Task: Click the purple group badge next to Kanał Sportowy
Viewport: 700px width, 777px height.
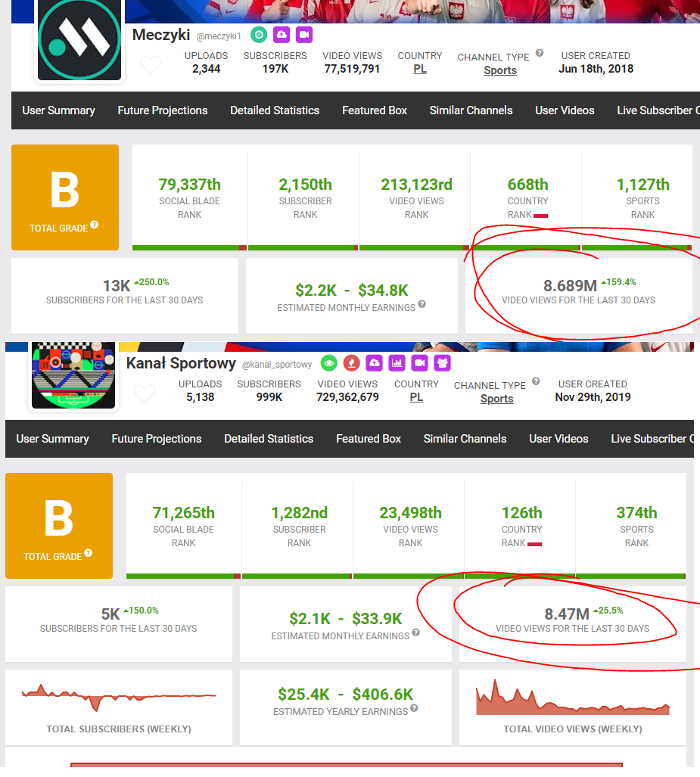Action: (x=443, y=363)
